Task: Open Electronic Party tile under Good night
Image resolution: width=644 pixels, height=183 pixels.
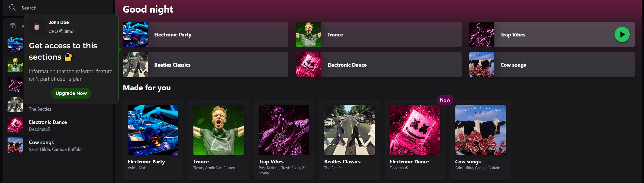Action: [x=205, y=34]
